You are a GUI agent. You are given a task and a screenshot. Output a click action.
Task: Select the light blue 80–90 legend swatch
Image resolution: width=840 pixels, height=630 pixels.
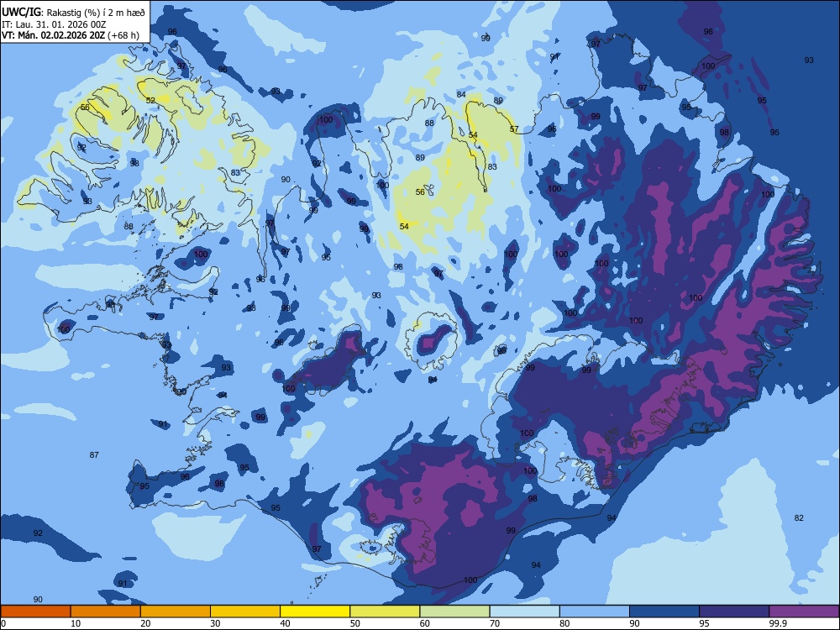(595, 612)
